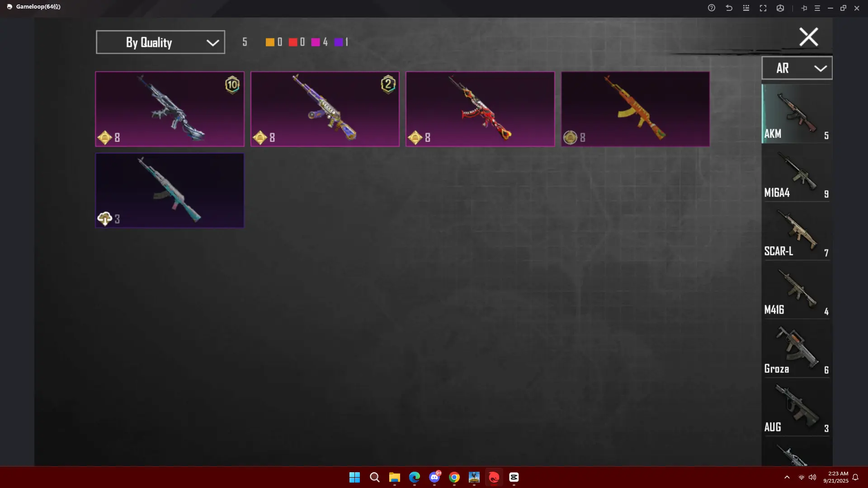Open Discord from the Windows taskbar
Image resolution: width=868 pixels, height=488 pixels.
pos(434,477)
